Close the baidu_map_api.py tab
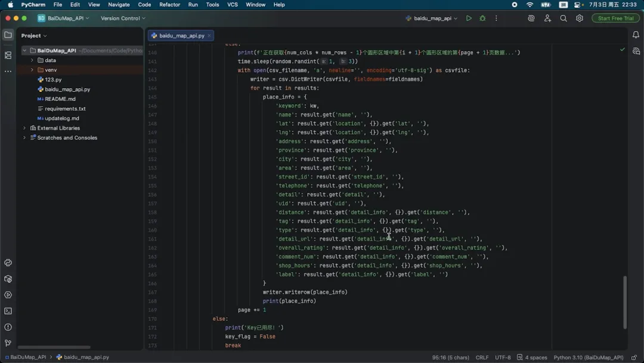 [x=209, y=35]
